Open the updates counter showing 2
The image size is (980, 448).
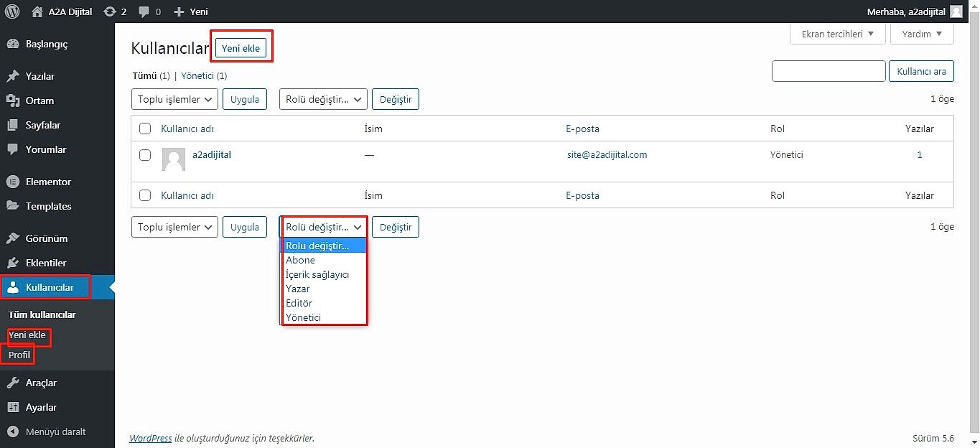click(x=115, y=11)
